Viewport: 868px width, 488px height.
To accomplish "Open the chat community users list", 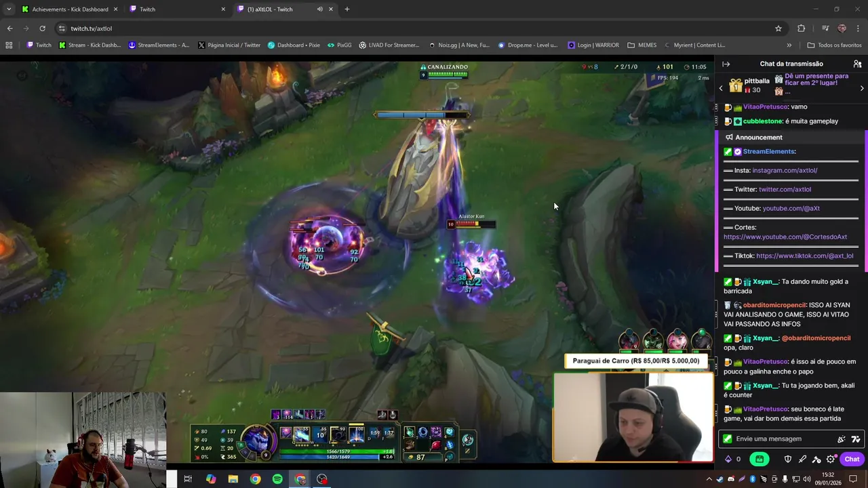I will tap(857, 64).
